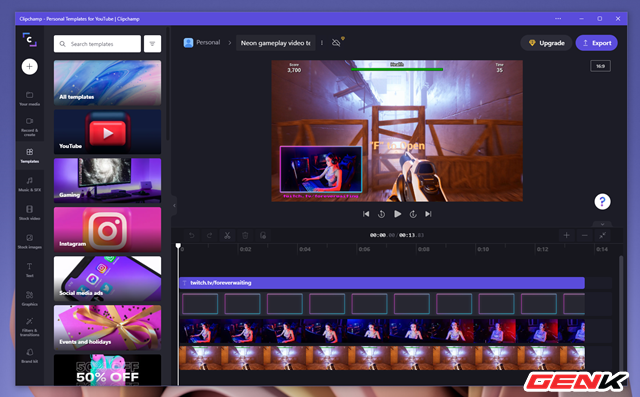The image size is (640, 397).
Task: Open Events and holidays templates
Action: [x=107, y=327]
